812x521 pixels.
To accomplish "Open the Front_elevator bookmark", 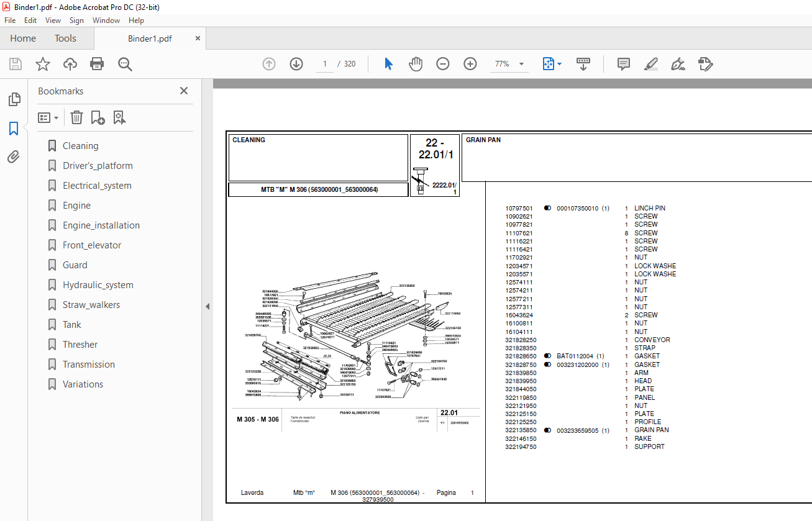I will tap(92, 245).
